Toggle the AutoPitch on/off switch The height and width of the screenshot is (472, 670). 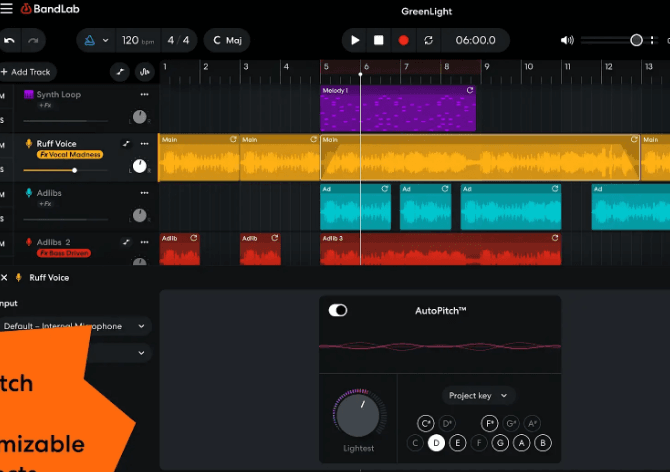[338, 310]
